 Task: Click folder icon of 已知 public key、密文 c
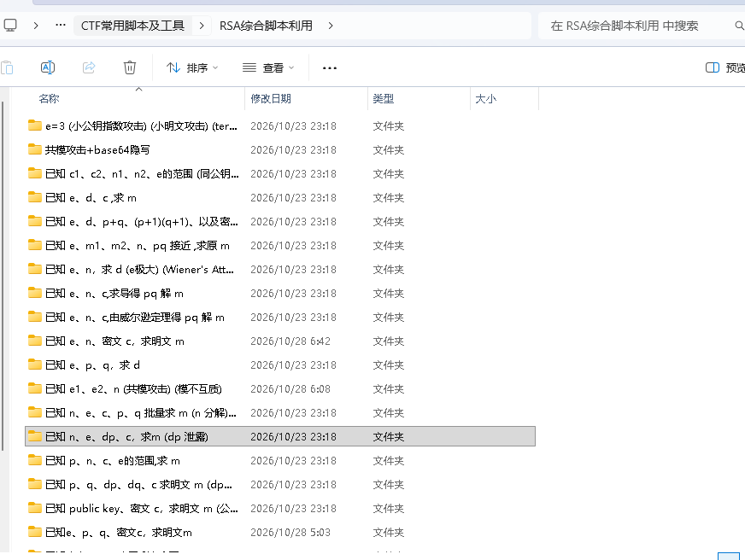(35, 508)
